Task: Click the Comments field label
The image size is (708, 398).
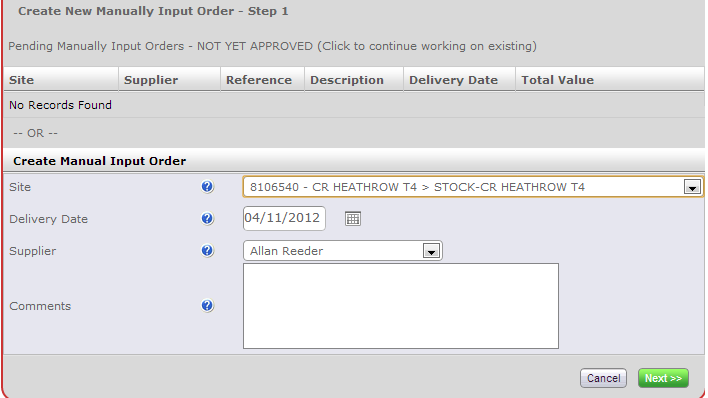Action: [x=40, y=306]
